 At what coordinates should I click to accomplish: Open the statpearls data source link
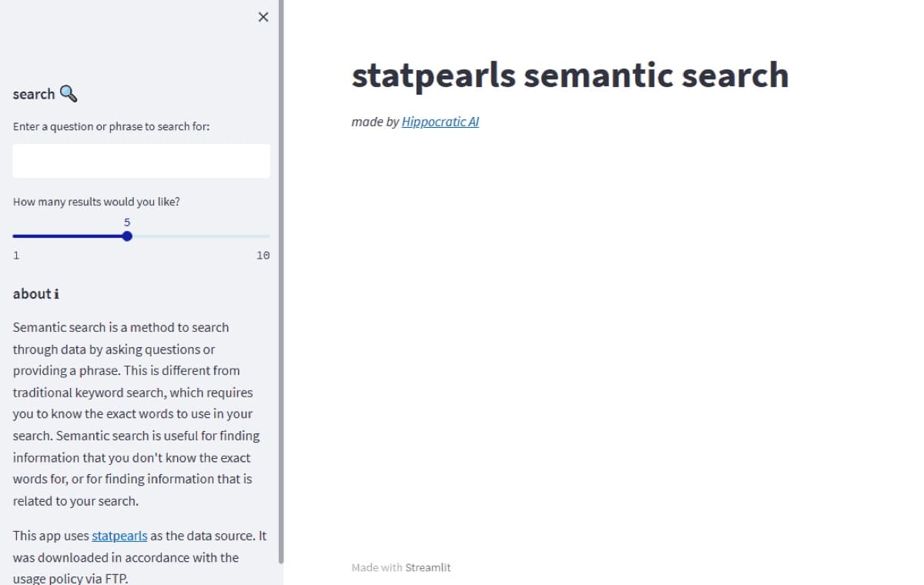click(119, 536)
